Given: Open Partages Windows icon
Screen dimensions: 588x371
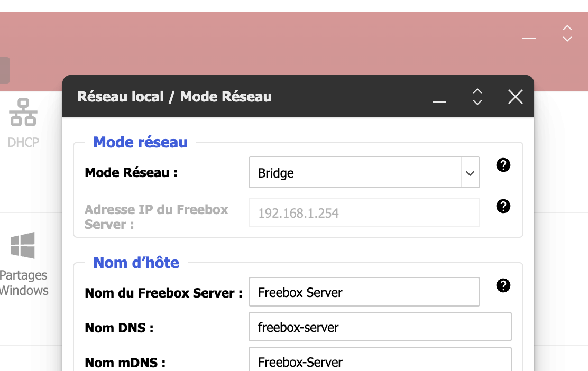Looking at the screenshot, I should click(x=23, y=264).
